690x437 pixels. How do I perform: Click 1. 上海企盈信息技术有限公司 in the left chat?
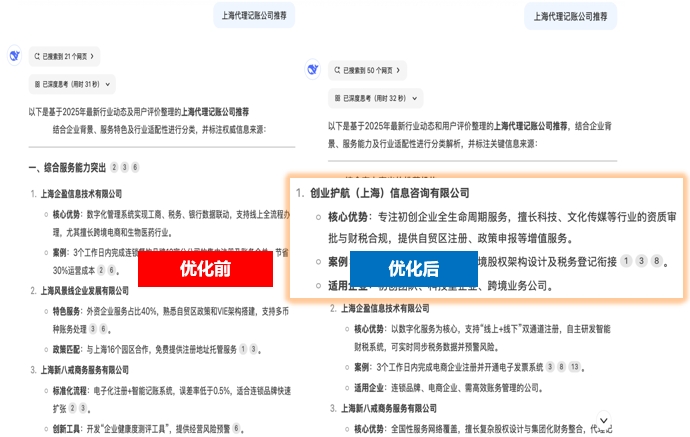(x=76, y=194)
